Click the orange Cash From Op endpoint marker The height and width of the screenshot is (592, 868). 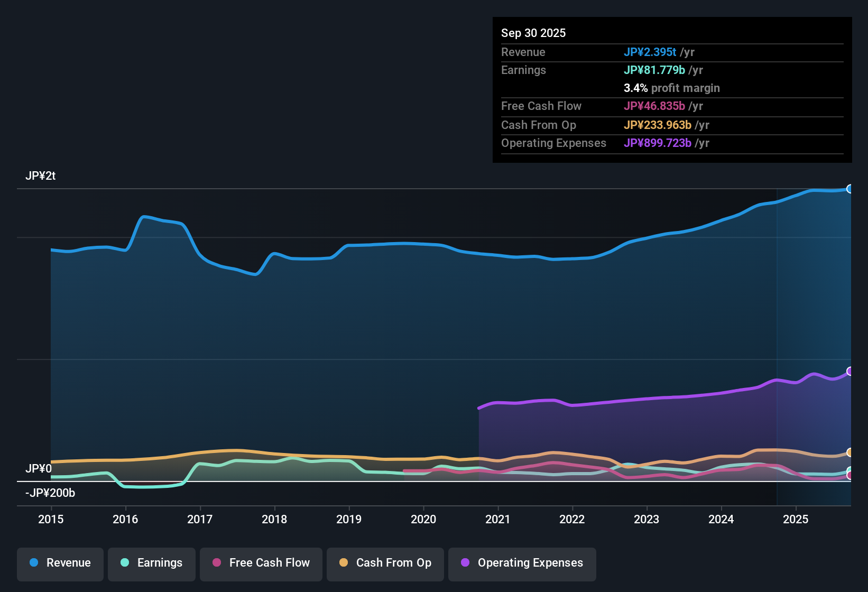849,452
